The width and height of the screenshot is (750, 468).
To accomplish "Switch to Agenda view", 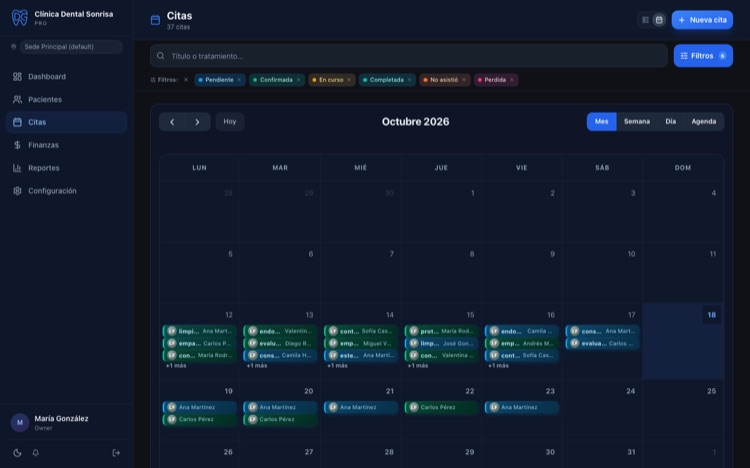I will click(x=704, y=122).
